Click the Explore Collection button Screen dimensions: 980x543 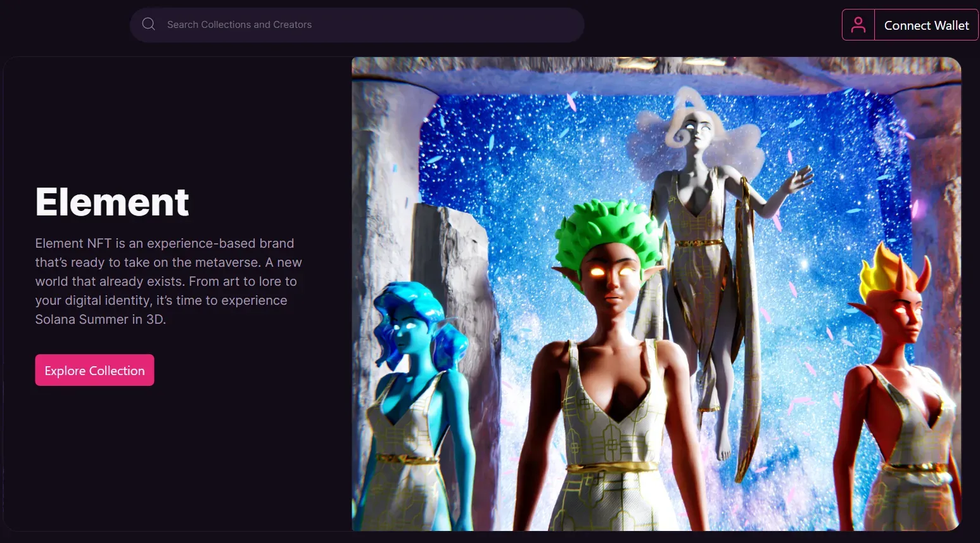point(94,370)
